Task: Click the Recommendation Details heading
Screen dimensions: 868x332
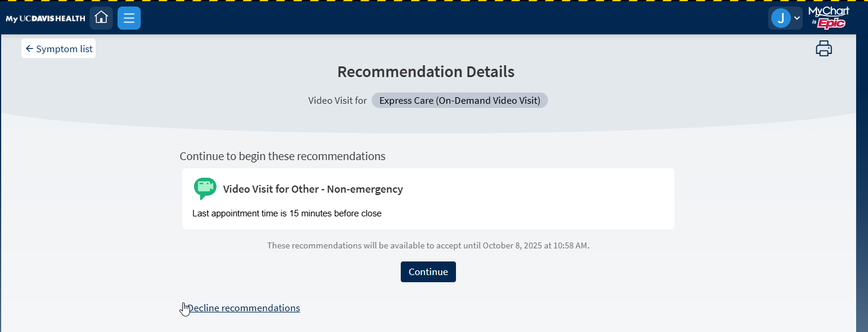Action: (426, 72)
